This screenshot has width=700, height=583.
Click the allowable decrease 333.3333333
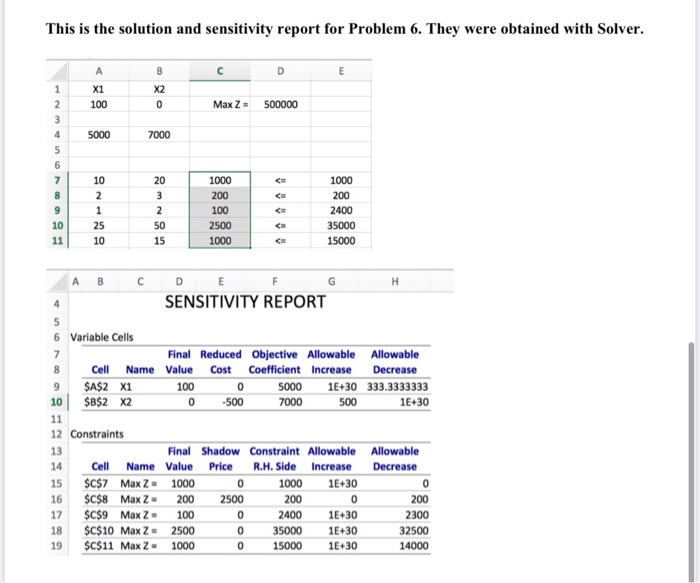point(397,387)
